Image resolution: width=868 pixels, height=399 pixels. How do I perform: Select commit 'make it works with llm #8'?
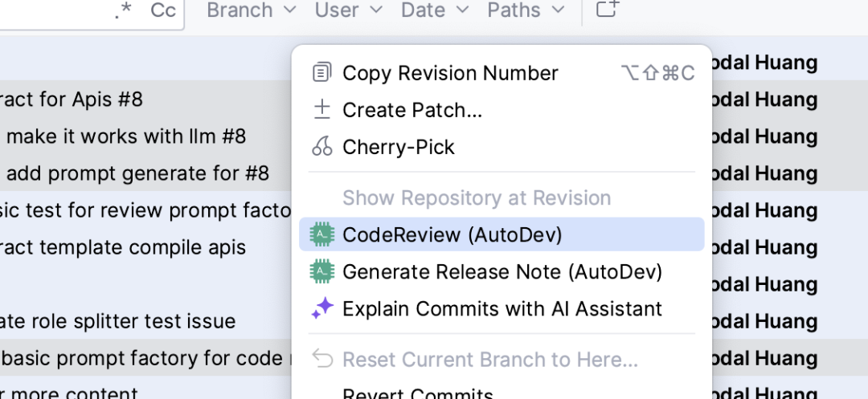126,136
